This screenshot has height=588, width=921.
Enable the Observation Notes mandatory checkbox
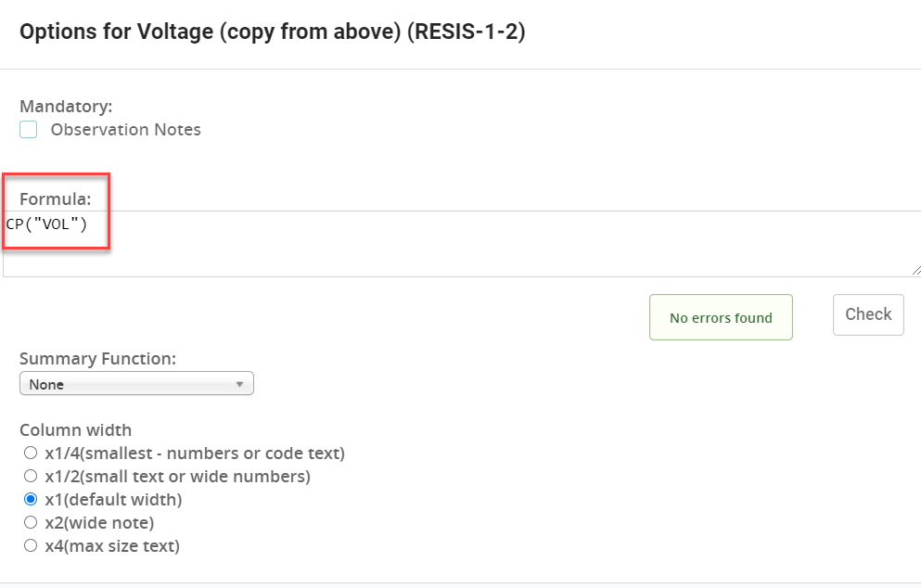click(28, 129)
